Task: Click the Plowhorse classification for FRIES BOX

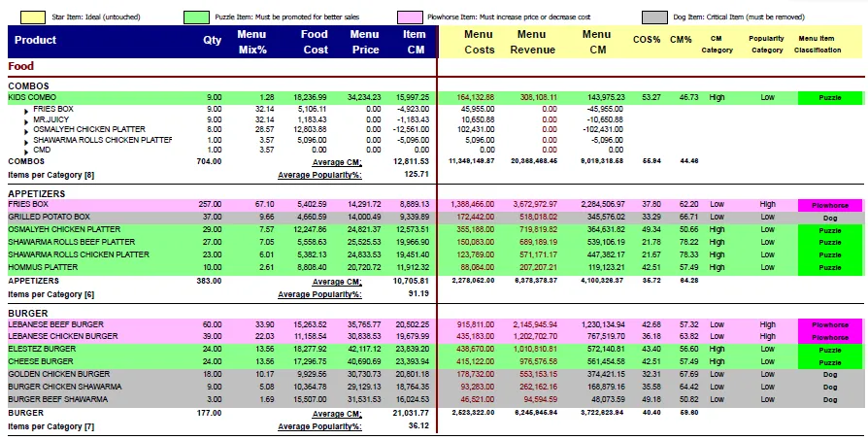Action: tap(830, 205)
